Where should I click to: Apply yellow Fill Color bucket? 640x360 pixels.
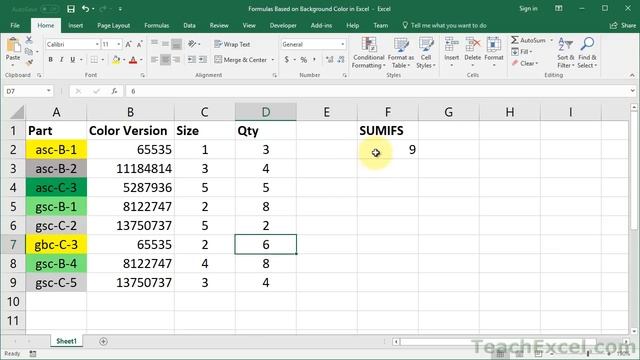116,60
